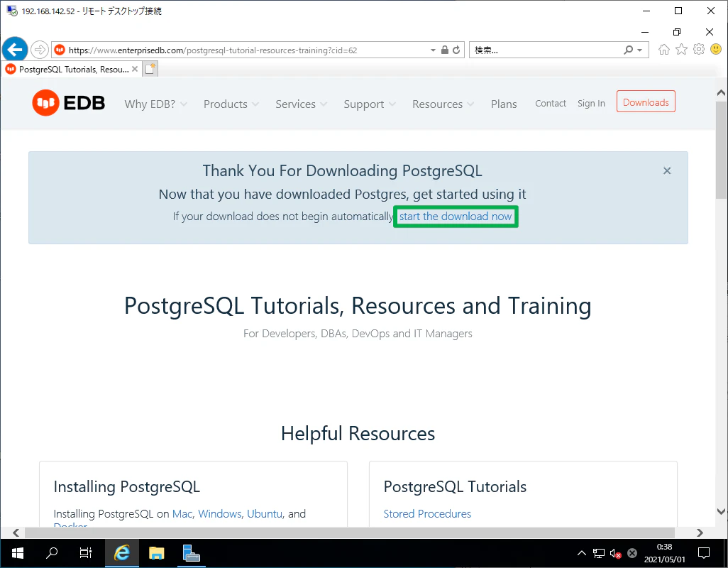Open a new tab button
The image size is (728, 568).
click(x=150, y=69)
